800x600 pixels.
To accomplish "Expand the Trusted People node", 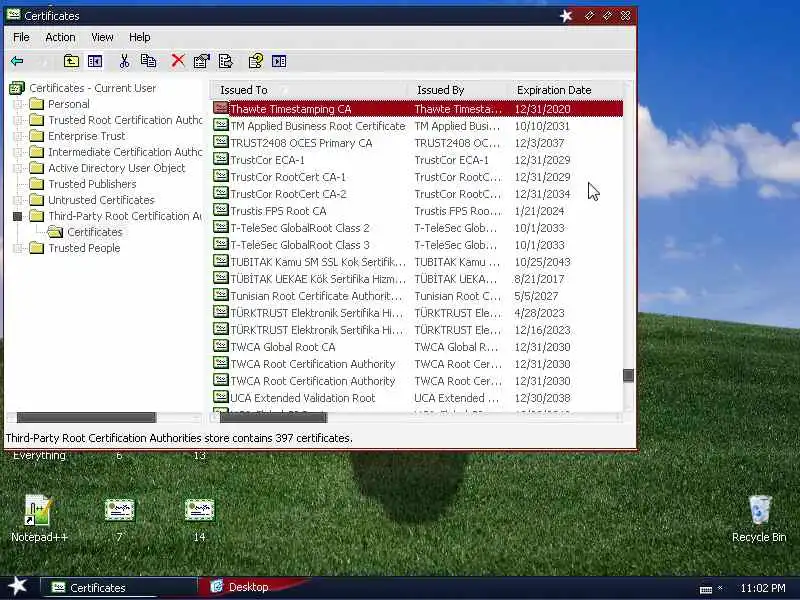I will [17, 248].
